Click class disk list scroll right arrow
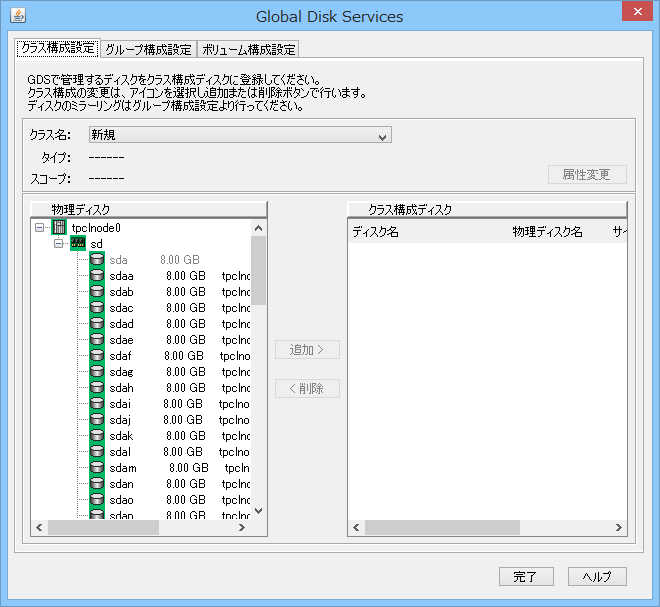This screenshot has height=607, width=660. [618, 527]
